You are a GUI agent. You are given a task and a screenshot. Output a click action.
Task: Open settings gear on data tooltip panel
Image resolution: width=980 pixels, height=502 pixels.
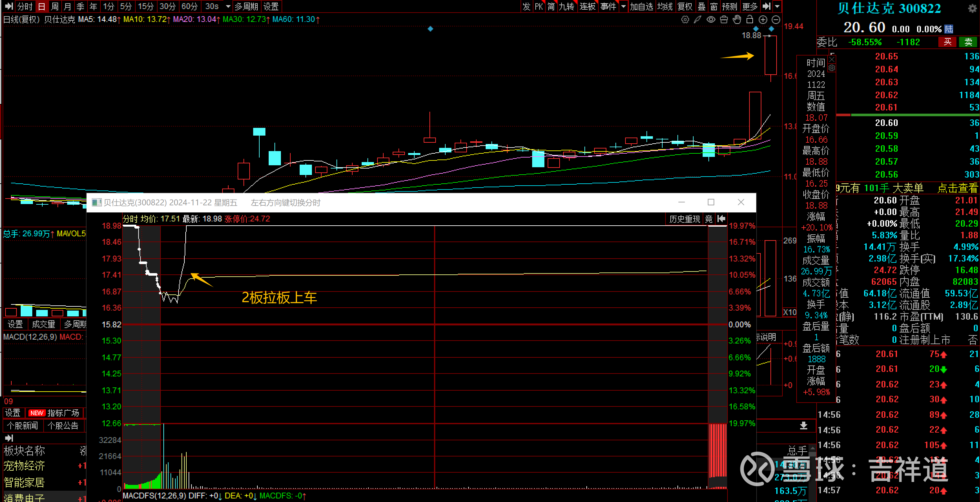click(x=832, y=68)
